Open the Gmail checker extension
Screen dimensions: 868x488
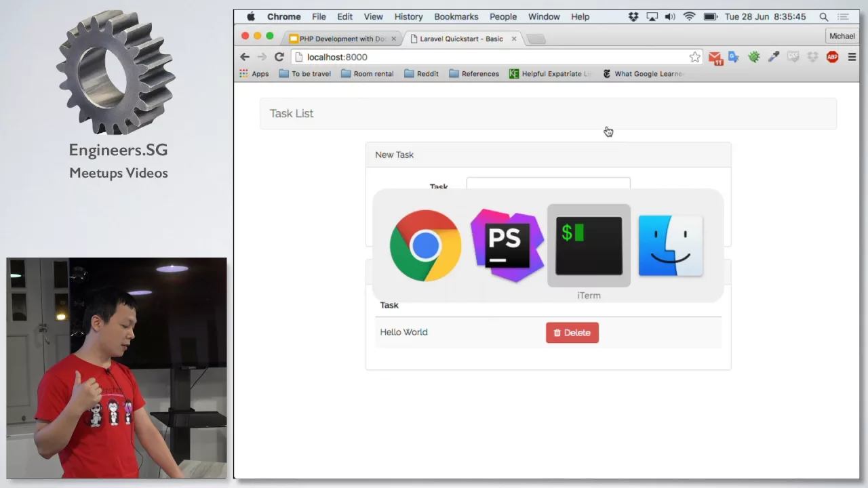[715, 58]
